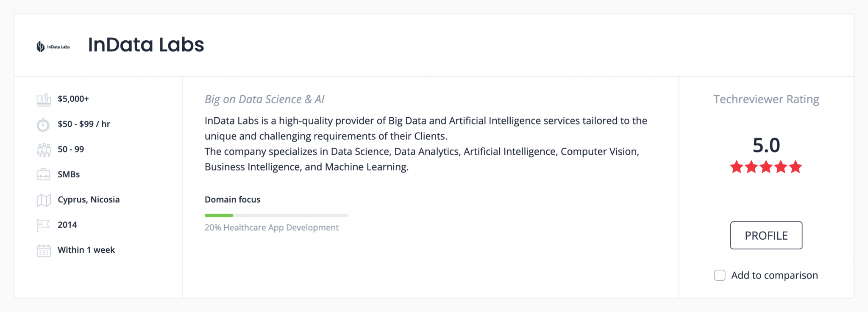868x312 pixels.
Task: Click the Domain focus progress bar
Action: [275, 215]
